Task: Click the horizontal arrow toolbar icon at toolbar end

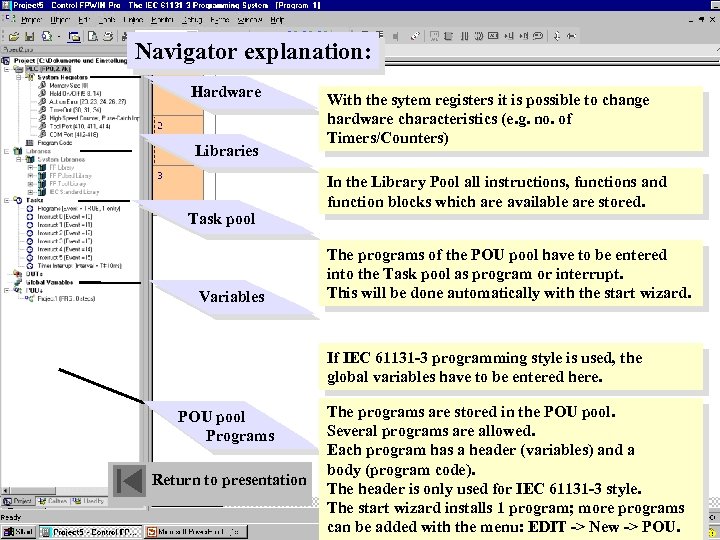Action: [x=572, y=36]
